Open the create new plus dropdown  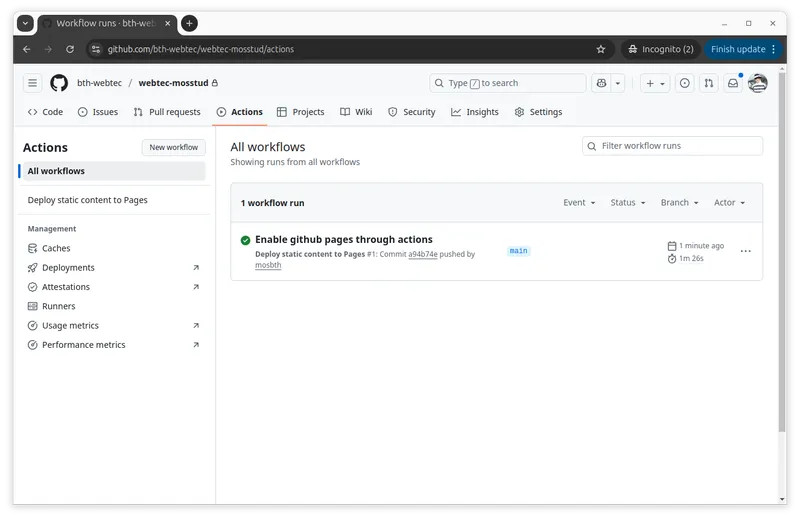pyautogui.click(x=655, y=83)
